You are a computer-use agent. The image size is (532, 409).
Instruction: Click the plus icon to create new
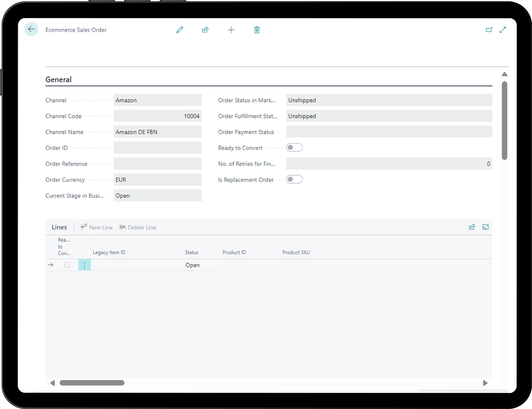point(231,30)
